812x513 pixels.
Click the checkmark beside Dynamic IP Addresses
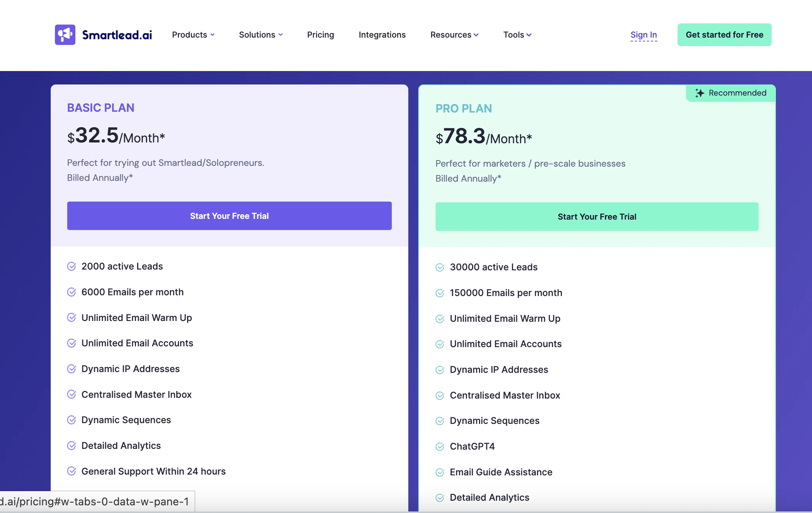pyautogui.click(x=71, y=369)
